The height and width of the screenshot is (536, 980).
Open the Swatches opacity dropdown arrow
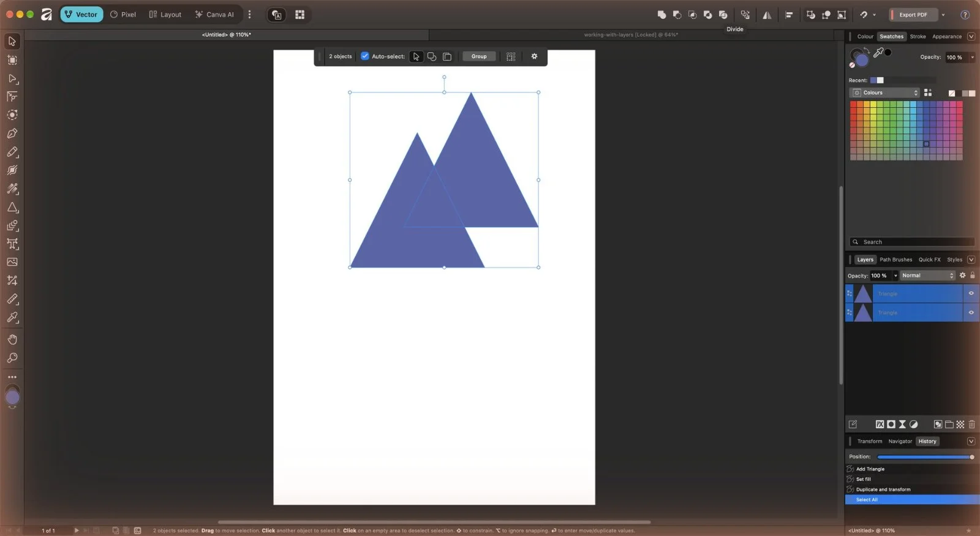tap(972, 58)
